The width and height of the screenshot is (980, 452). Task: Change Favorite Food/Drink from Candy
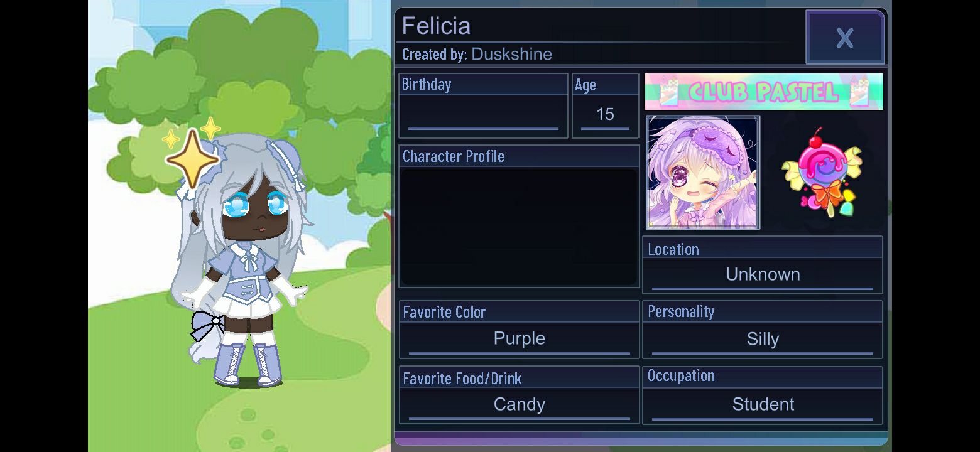(519, 404)
